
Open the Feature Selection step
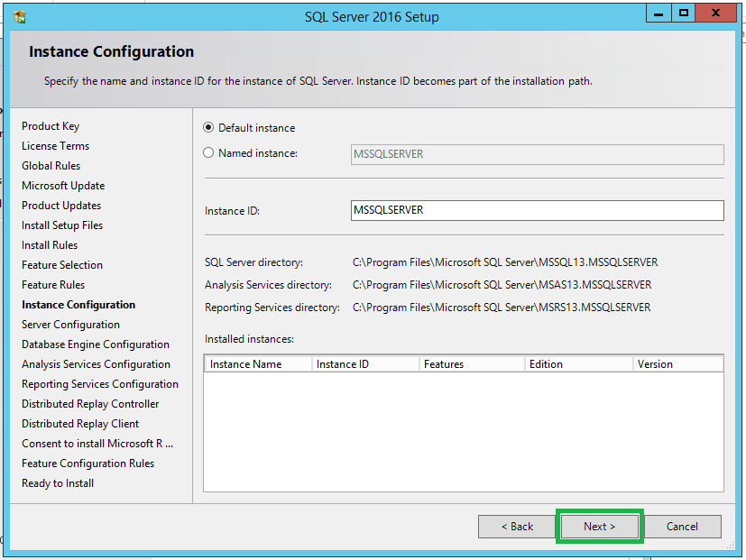(62, 265)
